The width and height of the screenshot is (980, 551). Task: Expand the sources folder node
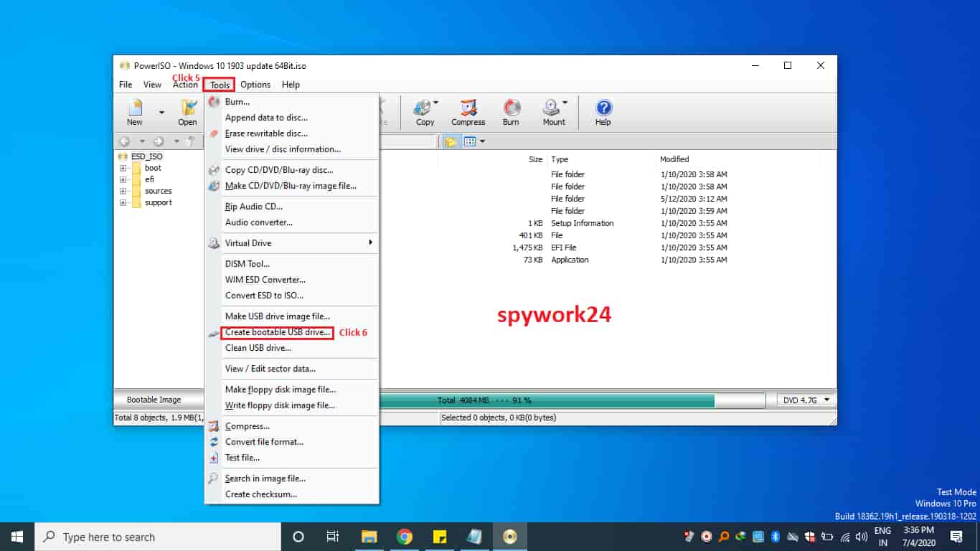coord(125,191)
